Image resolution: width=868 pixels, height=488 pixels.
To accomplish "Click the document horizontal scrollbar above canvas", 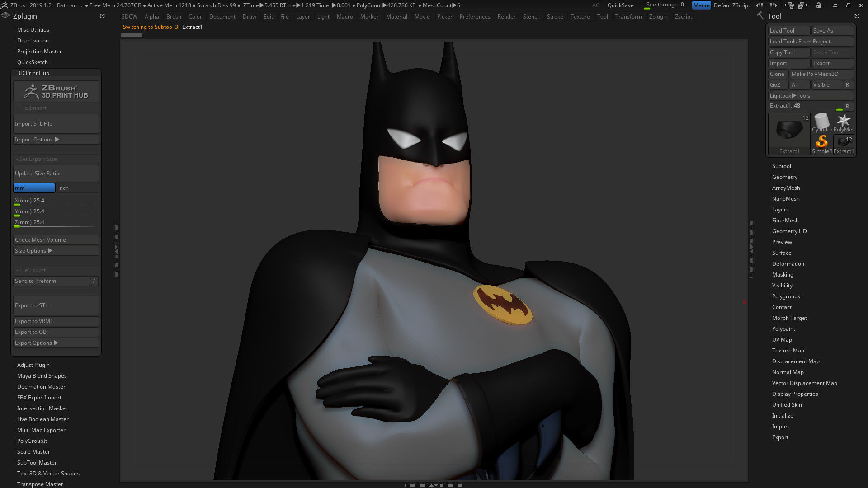I will coord(132,35).
